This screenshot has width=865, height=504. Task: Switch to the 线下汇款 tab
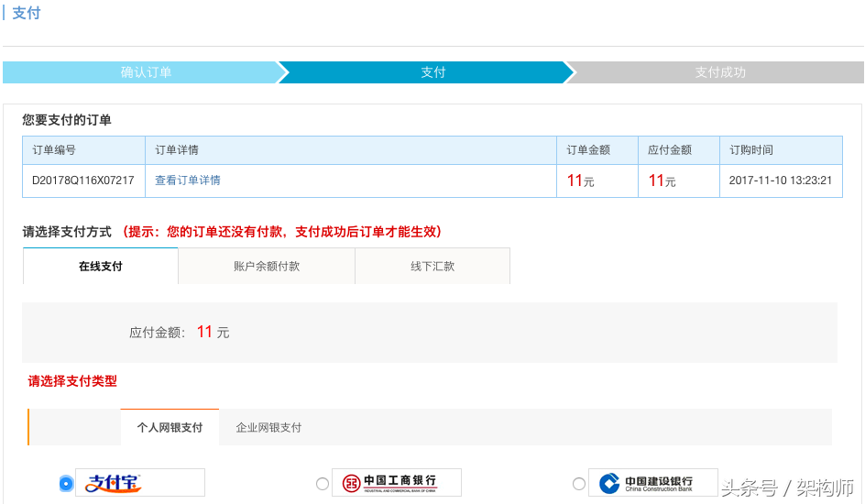(x=432, y=266)
